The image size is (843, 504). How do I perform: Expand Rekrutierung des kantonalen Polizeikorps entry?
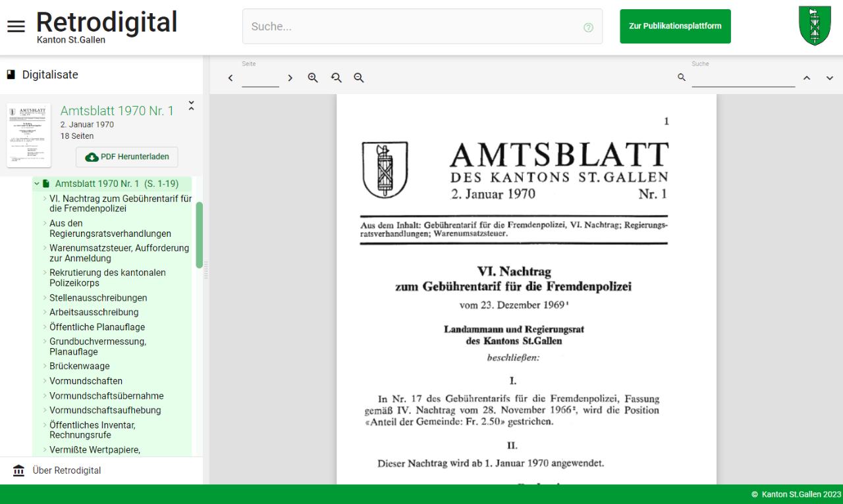click(x=45, y=272)
